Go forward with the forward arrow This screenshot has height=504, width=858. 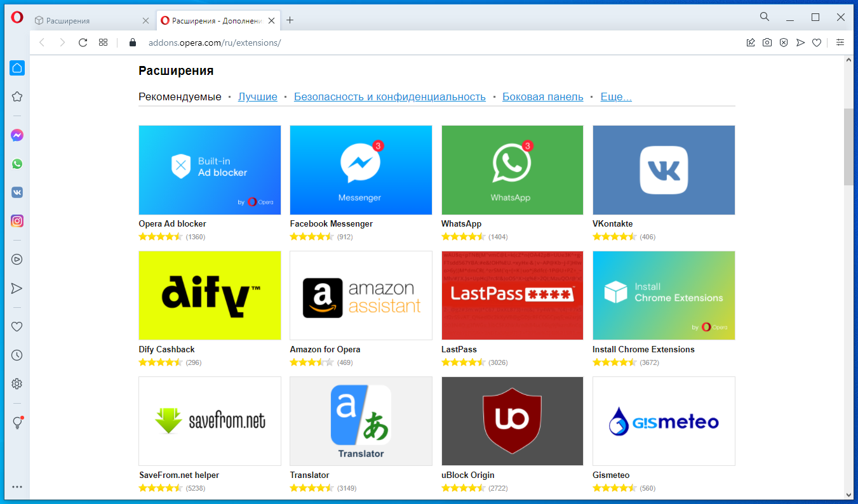click(x=62, y=43)
